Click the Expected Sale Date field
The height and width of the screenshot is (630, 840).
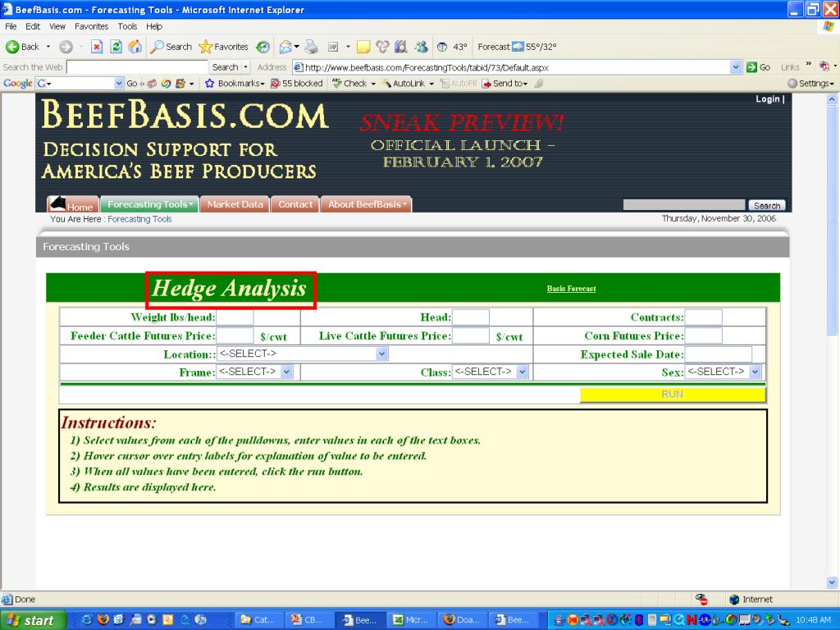(x=718, y=354)
